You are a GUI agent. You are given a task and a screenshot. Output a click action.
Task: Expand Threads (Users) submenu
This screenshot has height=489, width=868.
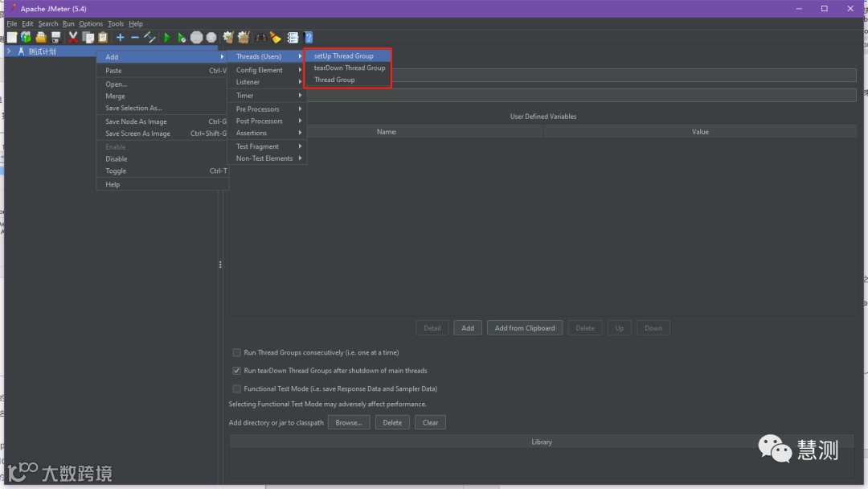pos(267,56)
